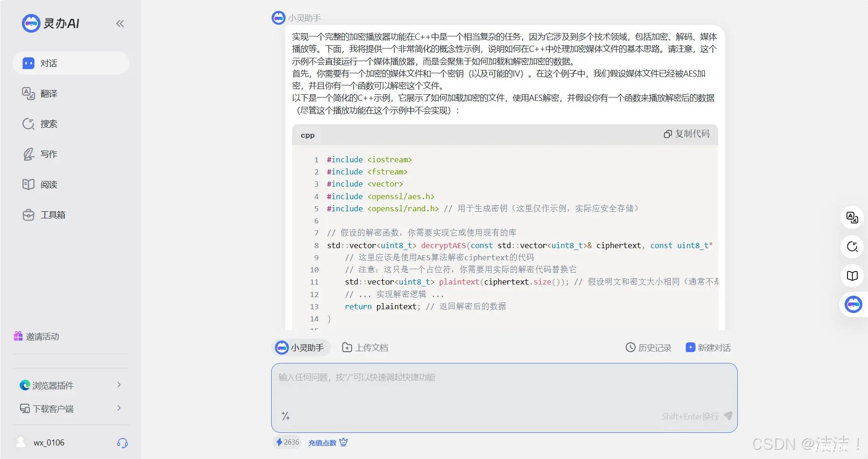Open 邀请活动 invitation activity

[36, 336]
